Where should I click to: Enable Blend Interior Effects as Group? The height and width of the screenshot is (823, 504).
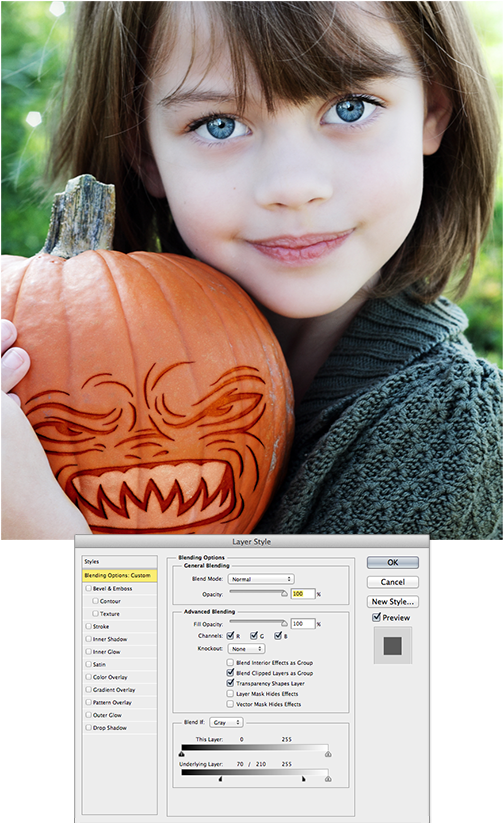point(230,662)
